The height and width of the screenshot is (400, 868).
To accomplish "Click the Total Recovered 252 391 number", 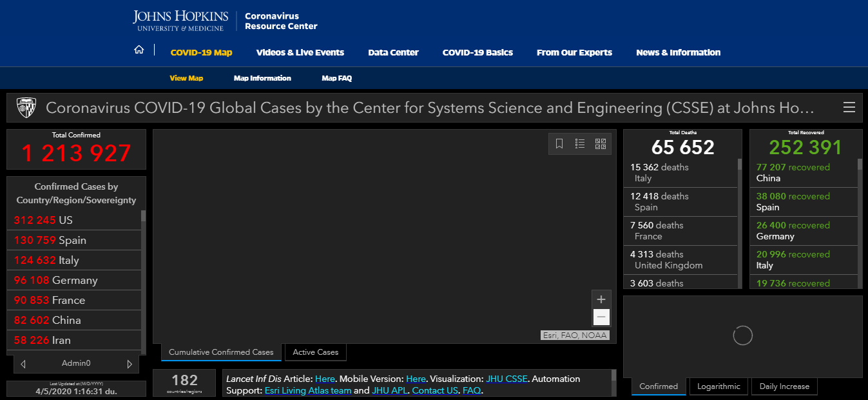I will coord(805,147).
